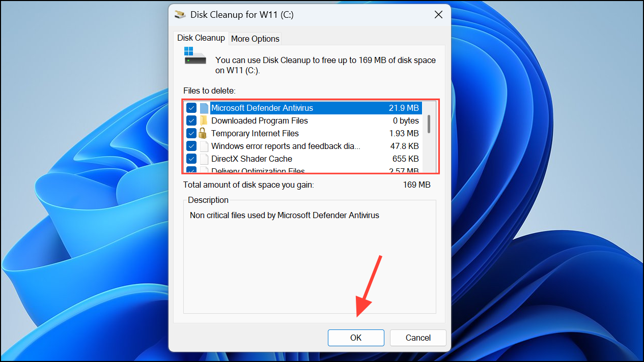The width and height of the screenshot is (644, 362).
Task: Toggle Windows error reports checkbox
Action: click(191, 146)
